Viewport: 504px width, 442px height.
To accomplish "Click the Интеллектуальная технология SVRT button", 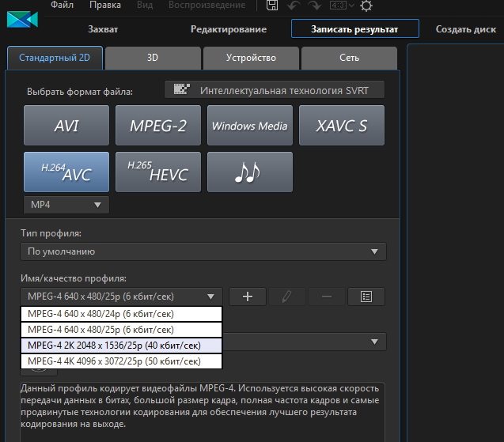I will pyautogui.click(x=274, y=90).
